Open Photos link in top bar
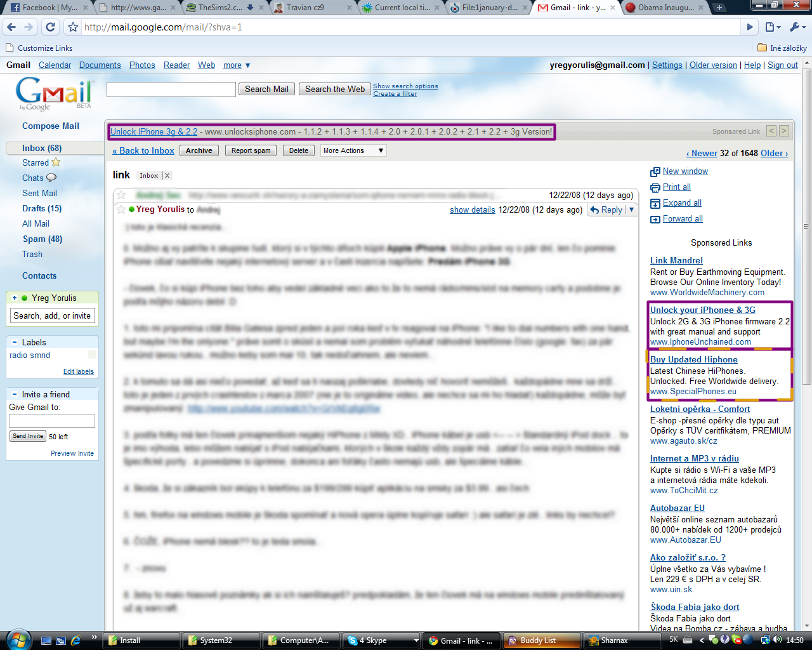The width and height of the screenshot is (812, 650). pos(142,65)
